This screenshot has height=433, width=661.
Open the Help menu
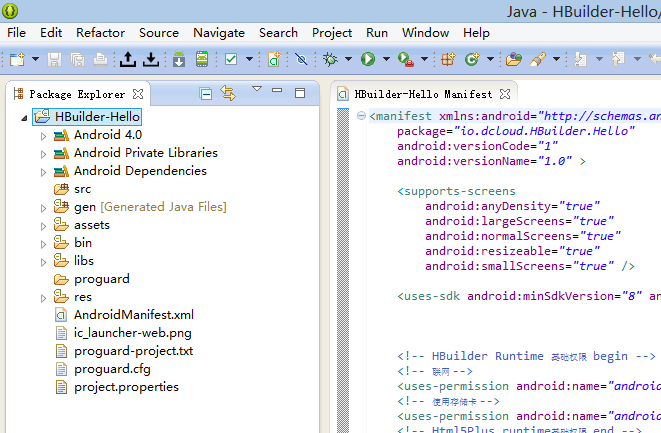(476, 33)
